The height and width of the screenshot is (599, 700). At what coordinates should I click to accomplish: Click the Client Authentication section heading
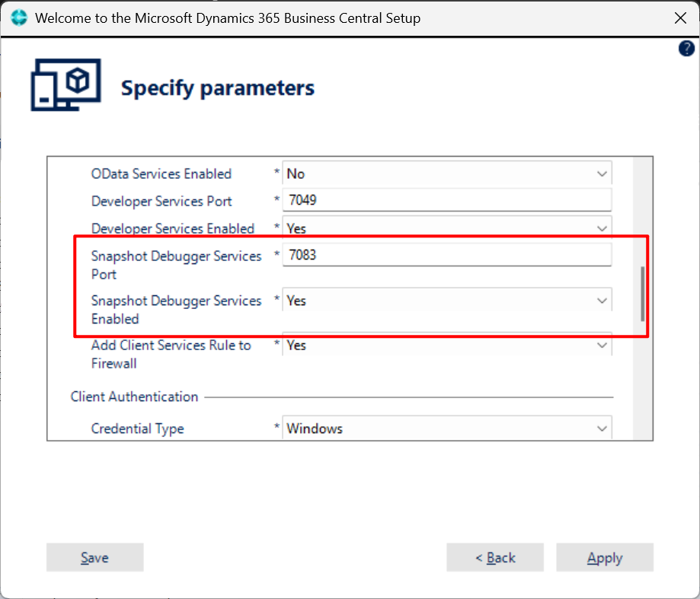coord(134,397)
